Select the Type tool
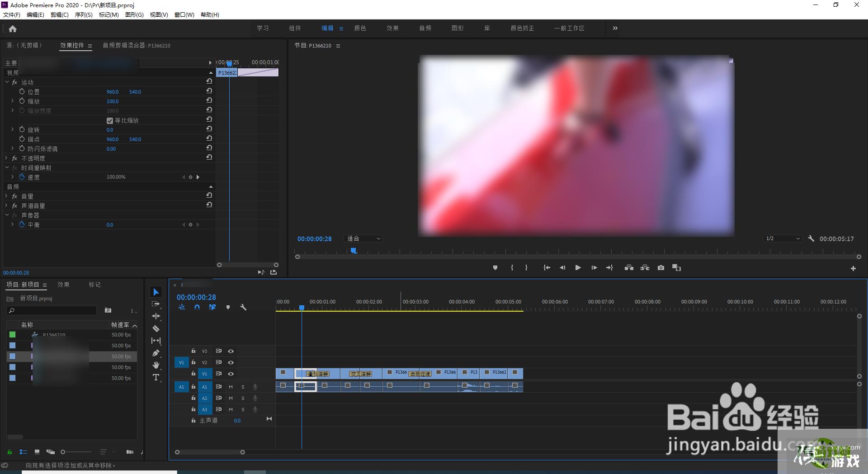Image resolution: width=868 pixels, height=474 pixels. 156,377
